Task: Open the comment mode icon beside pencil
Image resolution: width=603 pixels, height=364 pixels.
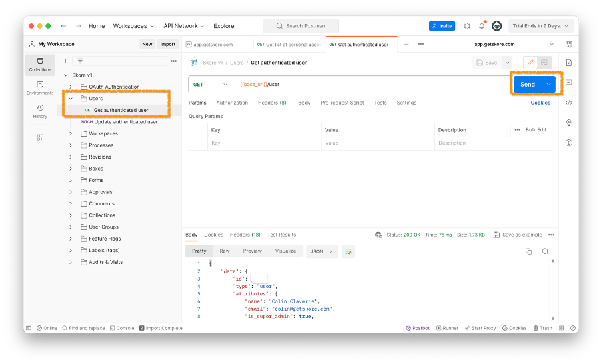Action: [x=544, y=62]
